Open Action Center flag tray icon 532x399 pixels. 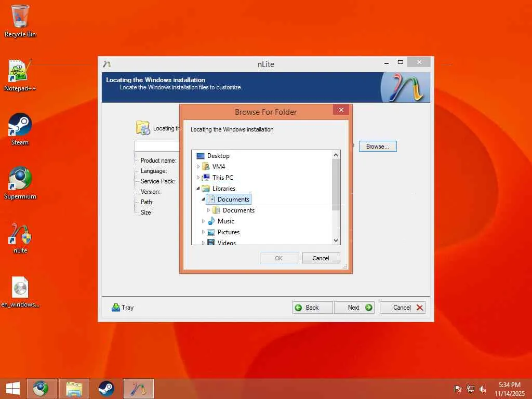coord(458,389)
